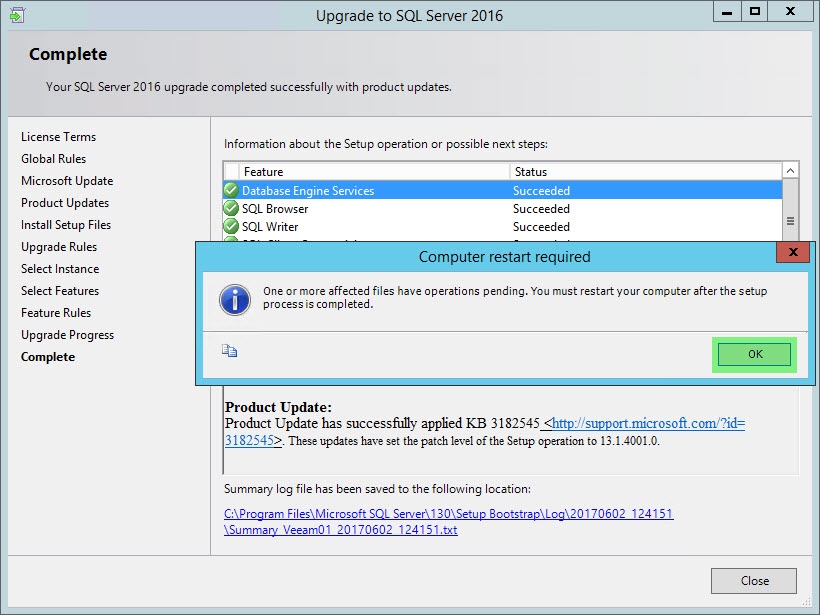Click the OK button in restart dialog

(x=754, y=355)
